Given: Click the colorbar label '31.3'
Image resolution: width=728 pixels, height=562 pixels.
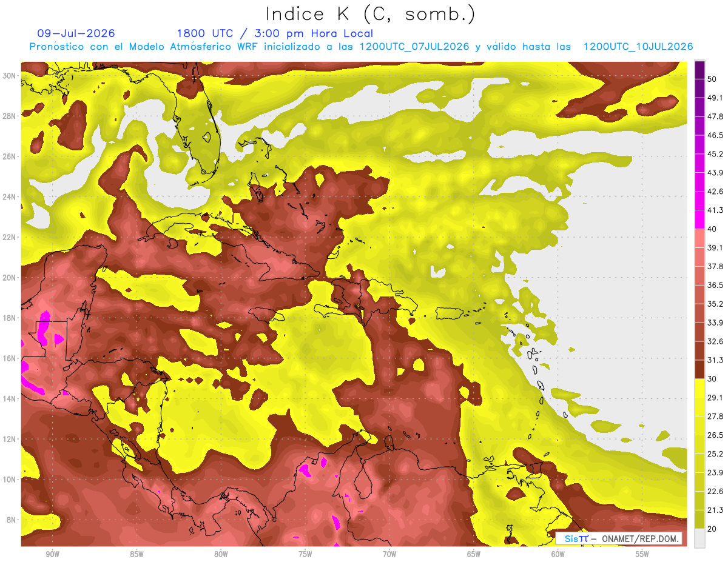Looking at the screenshot, I should (x=715, y=360).
